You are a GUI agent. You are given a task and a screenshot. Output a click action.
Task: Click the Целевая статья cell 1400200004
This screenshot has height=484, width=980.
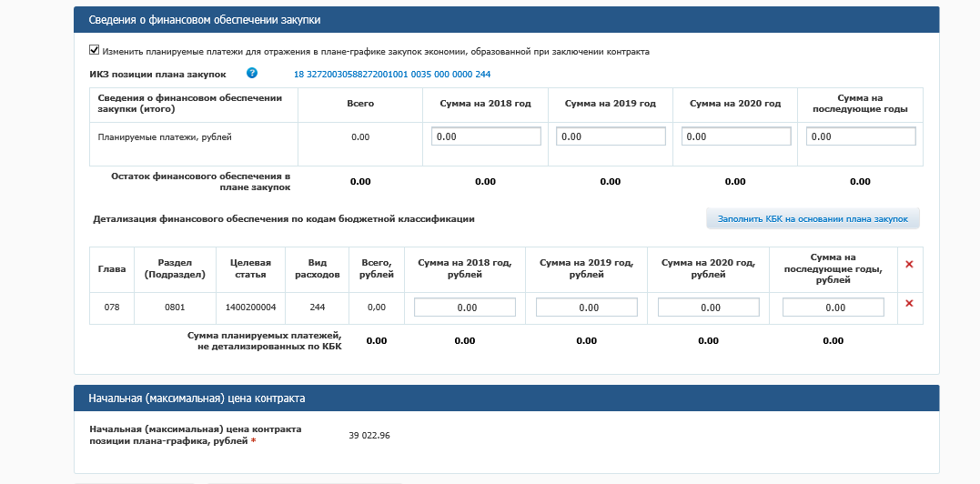(250, 308)
